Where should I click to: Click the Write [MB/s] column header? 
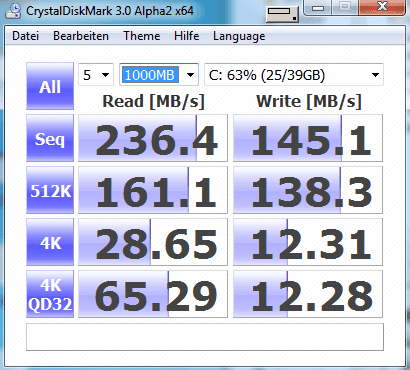(x=309, y=101)
